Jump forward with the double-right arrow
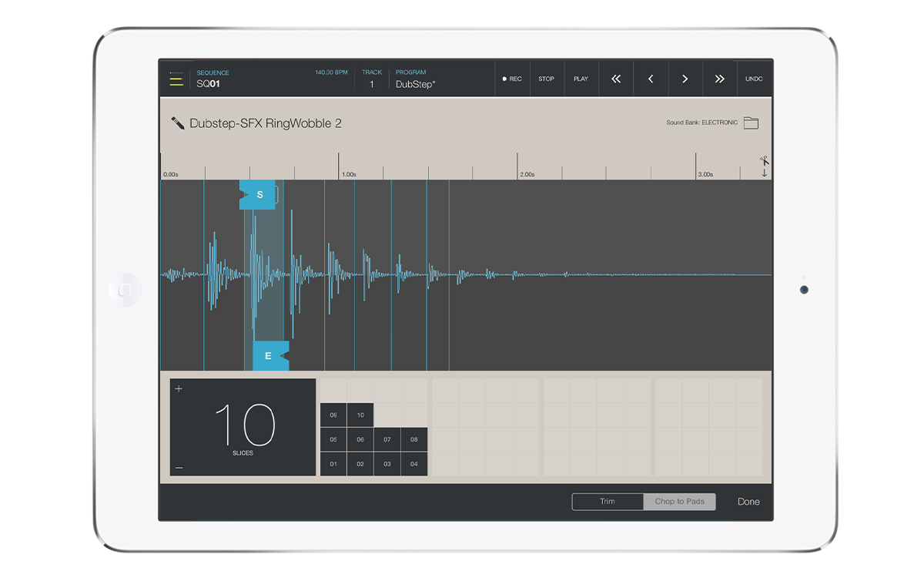 tap(719, 79)
